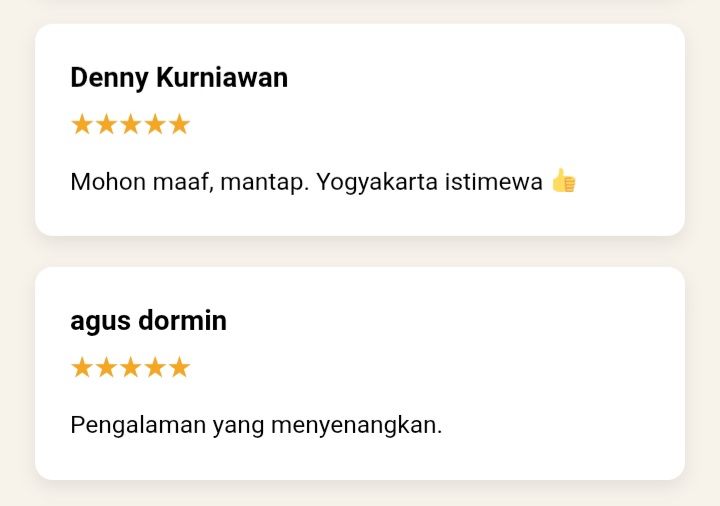Choose the fourth star in agus dormin's rating
Image resolution: width=720 pixels, height=506 pixels.
154,368
